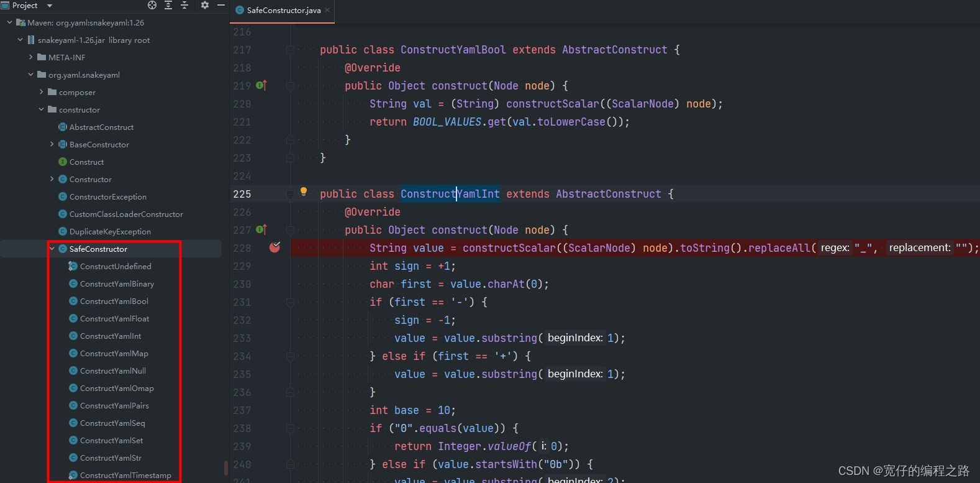Click the ConstructYamlTimestamp class icon

pos(73,475)
